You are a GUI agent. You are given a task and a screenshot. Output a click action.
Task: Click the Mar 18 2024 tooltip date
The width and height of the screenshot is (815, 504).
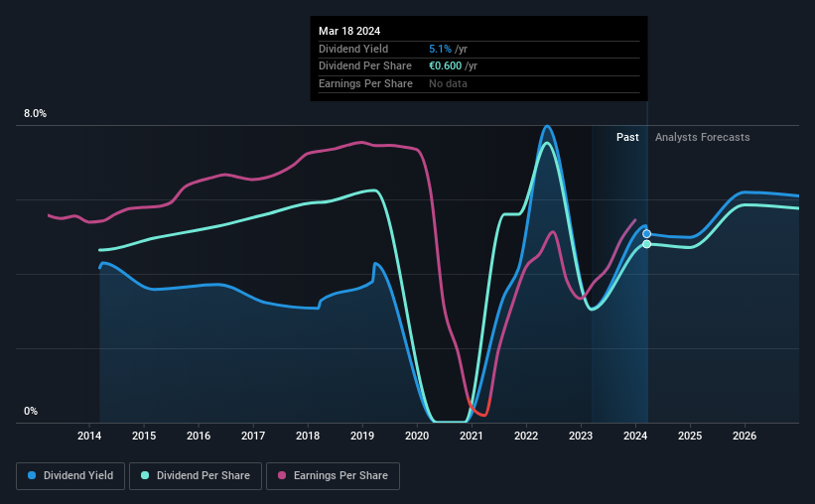(349, 31)
